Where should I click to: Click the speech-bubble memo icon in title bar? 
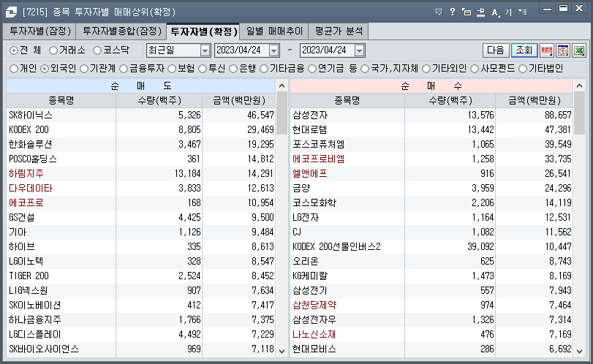click(439, 12)
